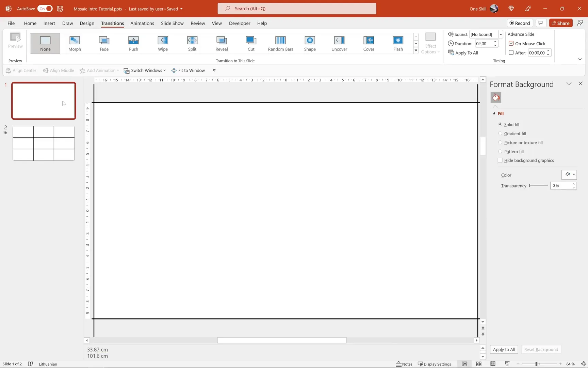Viewport: 588px width, 368px height.
Task: Open the Sound dropdown
Action: (x=501, y=34)
